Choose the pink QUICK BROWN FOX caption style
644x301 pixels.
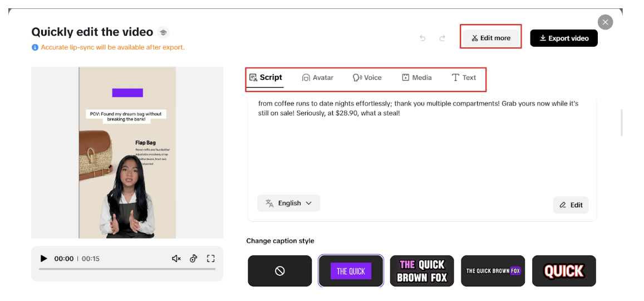[x=422, y=271]
